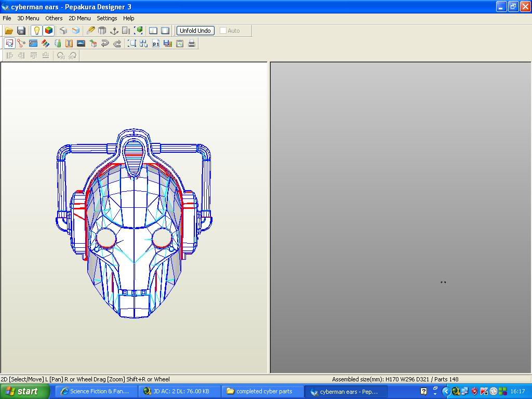Image resolution: width=532 pixels, height=399 pixels.
Task: Click the anchor axis icon
Action: point(114,31)
